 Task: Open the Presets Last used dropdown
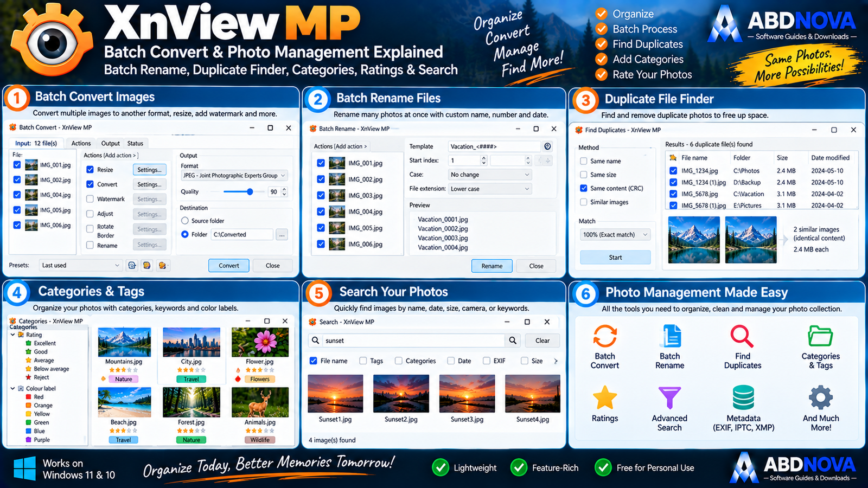click(81, 265)
